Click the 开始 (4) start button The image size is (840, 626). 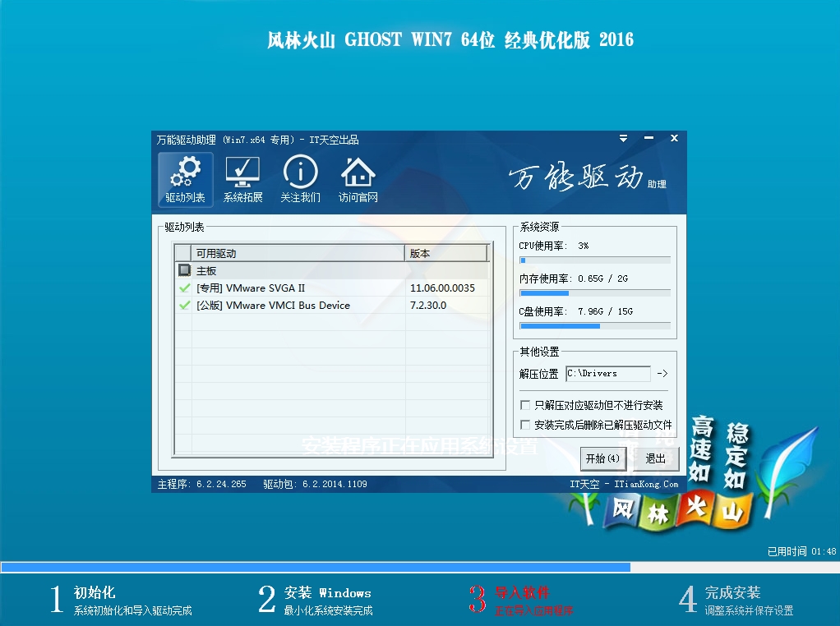pyautogui.click(x=602, y=458)
